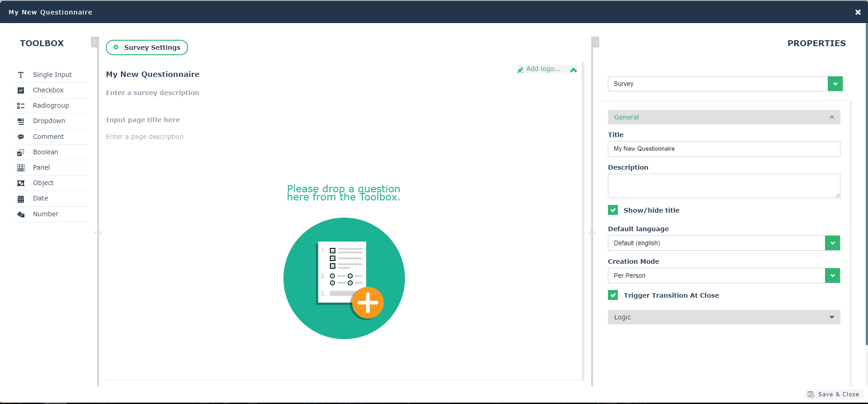Choose the Comment bubble icon
The image size is (868, 404).
(x=21, y=137)
